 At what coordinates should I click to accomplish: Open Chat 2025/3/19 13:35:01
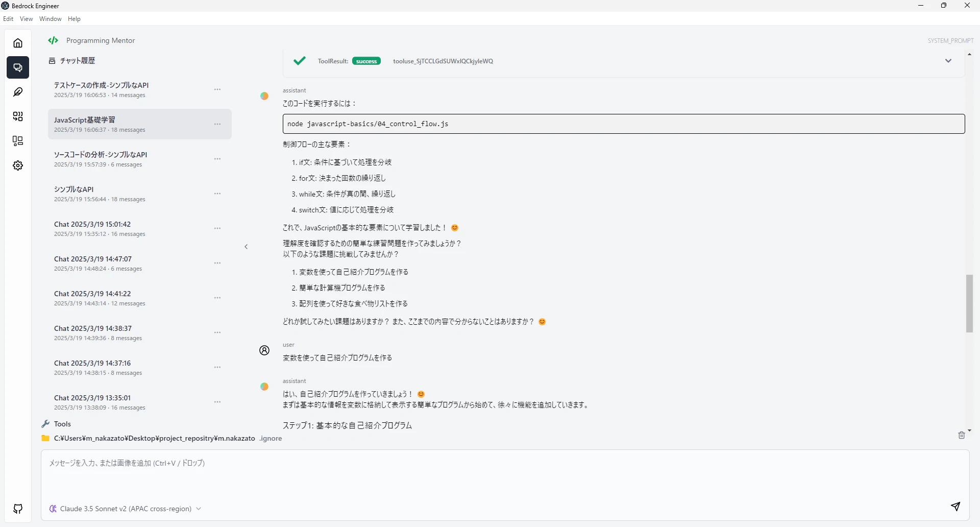[139, 402]
